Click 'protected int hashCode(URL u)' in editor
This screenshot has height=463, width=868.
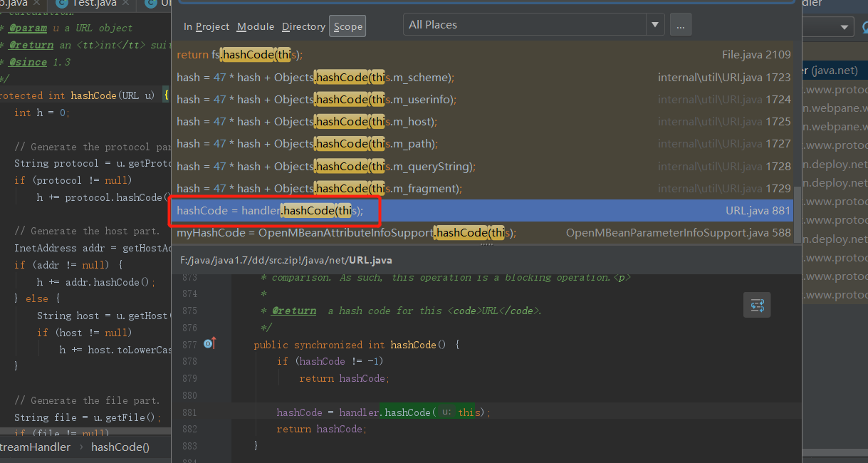click(77, 95)
